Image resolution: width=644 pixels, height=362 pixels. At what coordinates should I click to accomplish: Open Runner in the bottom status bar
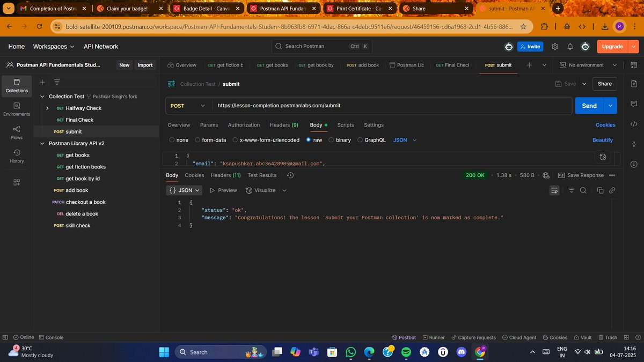click(434, 337)
